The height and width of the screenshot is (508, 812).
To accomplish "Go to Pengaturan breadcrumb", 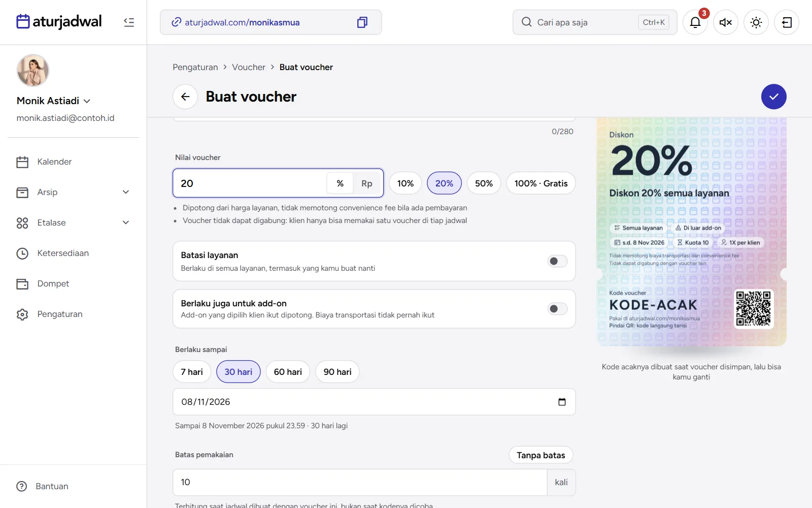I will pos(195,67).
